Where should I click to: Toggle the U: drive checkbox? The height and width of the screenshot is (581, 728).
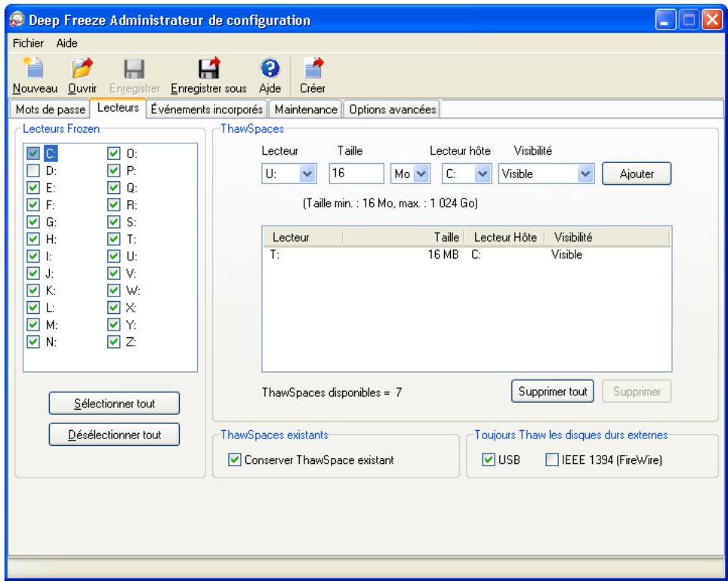click(x=114, y=256)
